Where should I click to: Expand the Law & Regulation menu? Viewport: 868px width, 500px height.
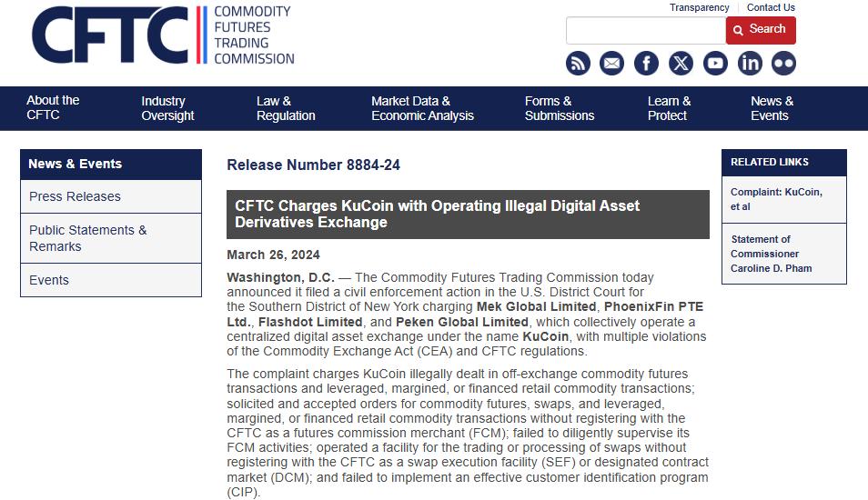(x=286, y=108)
